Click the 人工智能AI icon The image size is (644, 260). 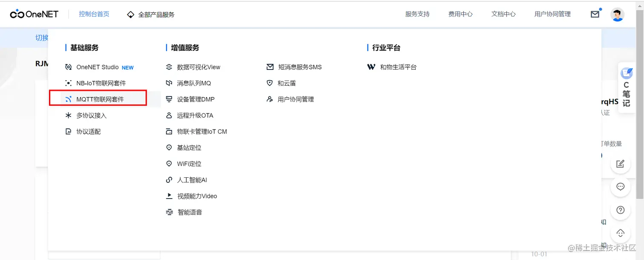[x=169, y=180]
